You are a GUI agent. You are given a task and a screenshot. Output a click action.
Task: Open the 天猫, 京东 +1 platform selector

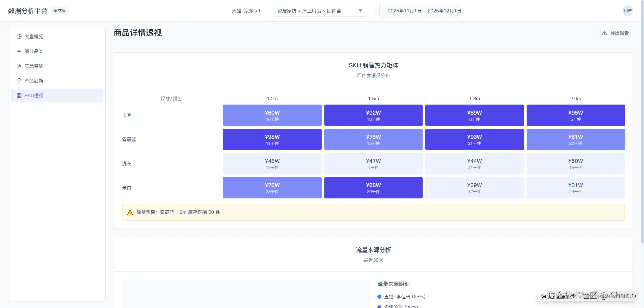coord(246,11)
